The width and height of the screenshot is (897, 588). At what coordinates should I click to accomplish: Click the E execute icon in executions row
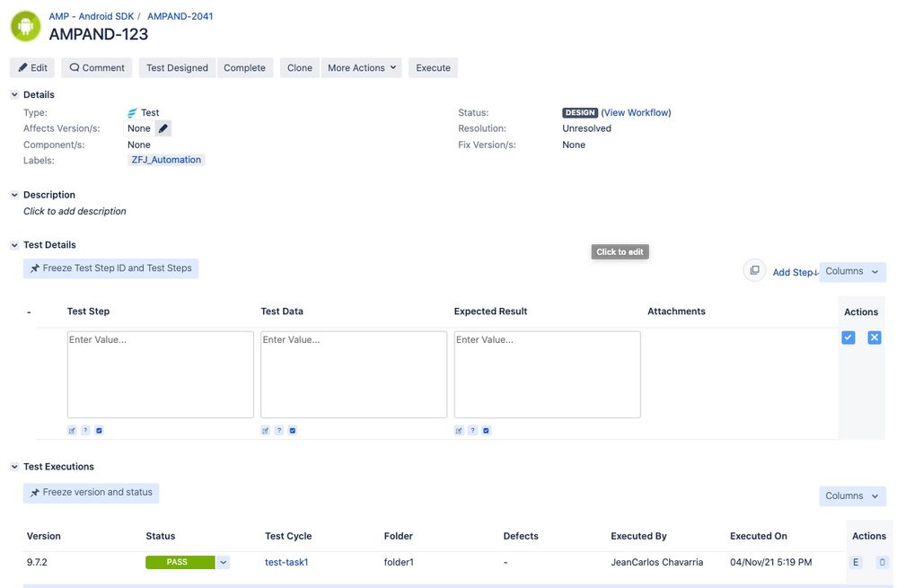(856, 562)
